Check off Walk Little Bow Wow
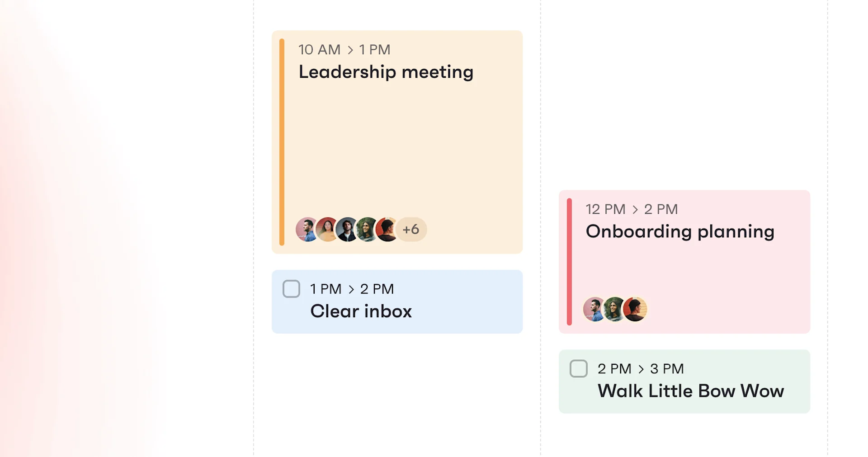Screen dimensions: 868x457 coord(579,368)
